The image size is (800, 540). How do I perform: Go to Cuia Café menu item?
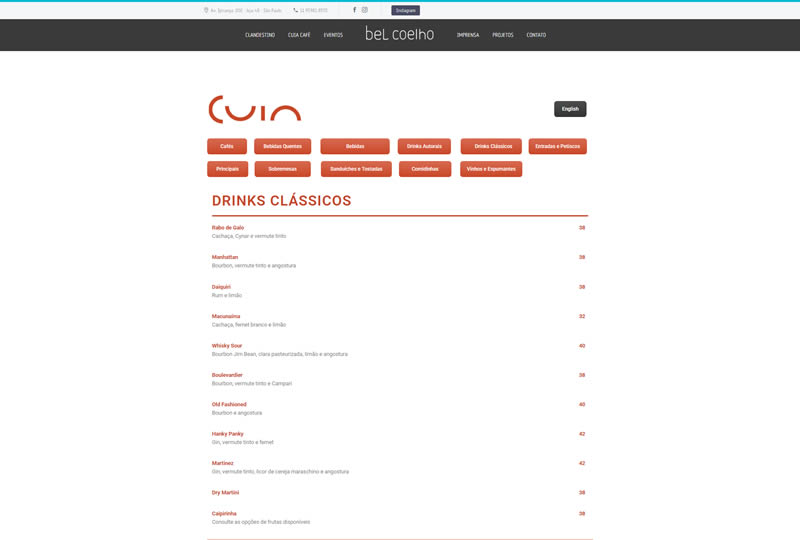coord(299,35)
